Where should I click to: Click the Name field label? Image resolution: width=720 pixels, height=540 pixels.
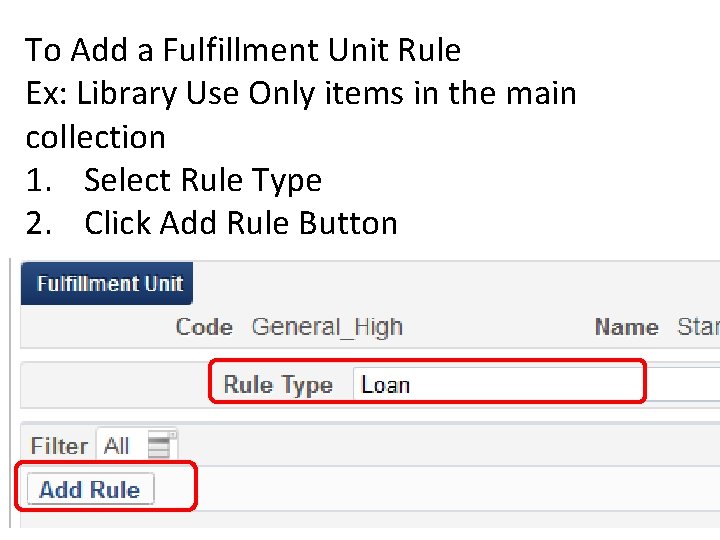626,327
